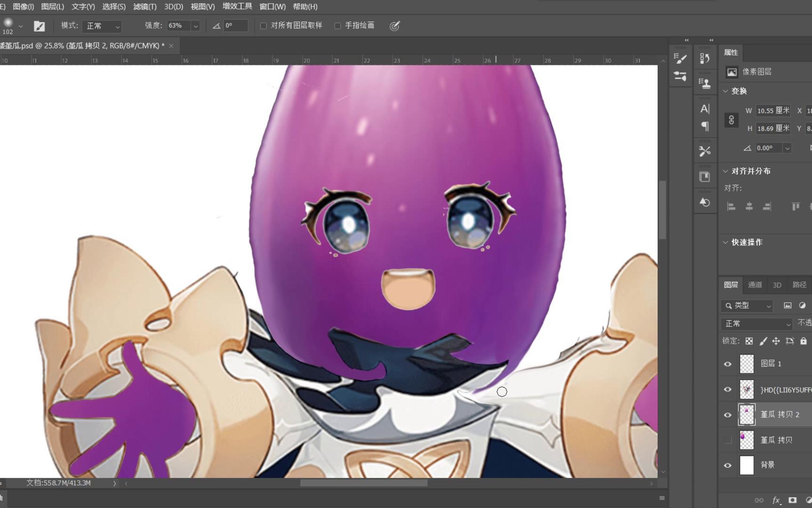The width and height of the screenshot is (812, 508).
Task: Click the W 10.55 厘米 field
Action: [x=773, y=111]
